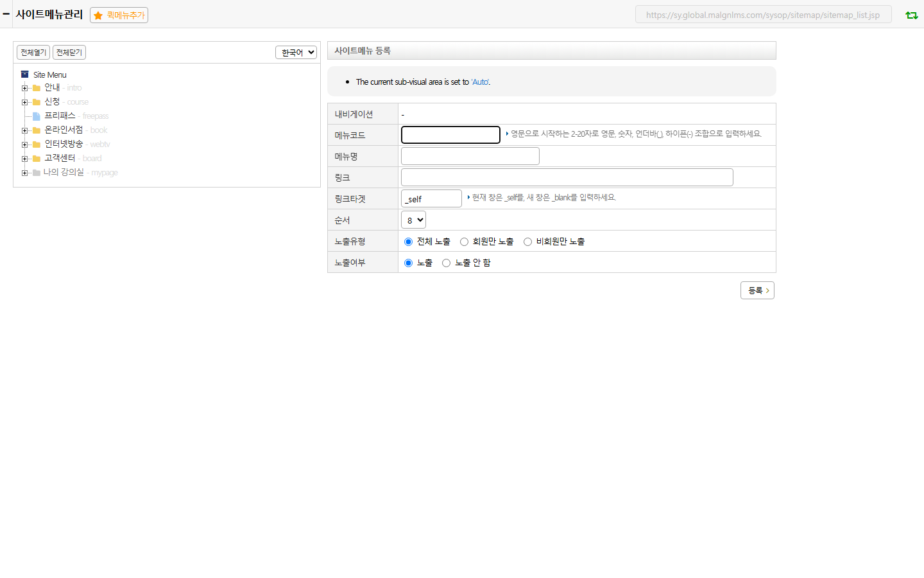The height and width of the screenshot is (578, 924).
Task: Click the 사이트메뉴 등록 panel header
Action: pyautogui.click(x=552, y=51)
